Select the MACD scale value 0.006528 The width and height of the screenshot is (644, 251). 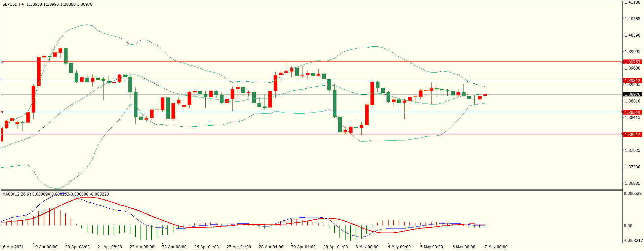click(x=633, y=194)
